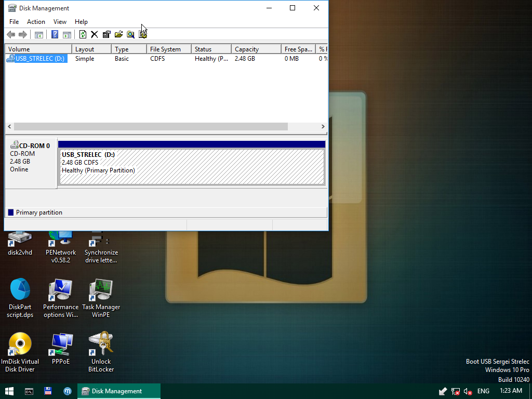Sort by the Free Space column header
Viewport: 532px width, 399px height.
(298, 49)
